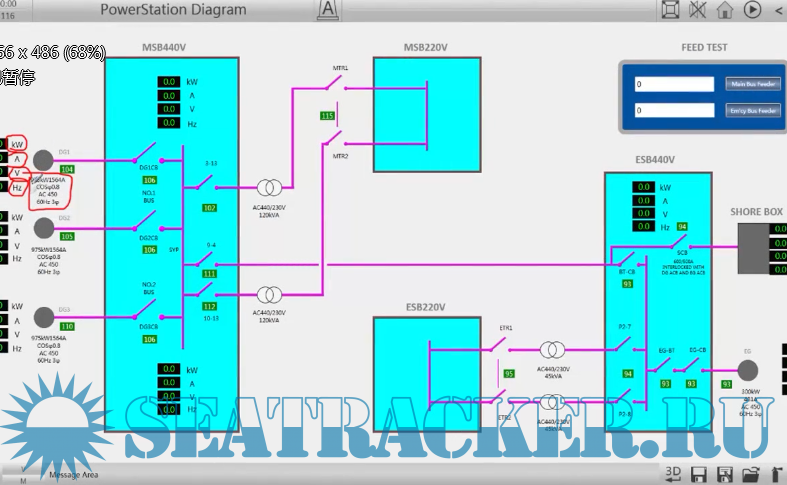Click the Em'cy Bus Feeder button
Image resolution: width=787 pixels, height=485 pixels.
pyautogui.click(x=752, y=111)
